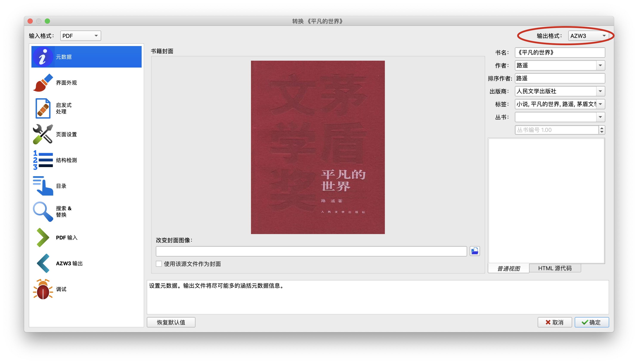This screenshot has width=638, height=364.
Task: Click 恢复默认值 button
Action: 171,322
